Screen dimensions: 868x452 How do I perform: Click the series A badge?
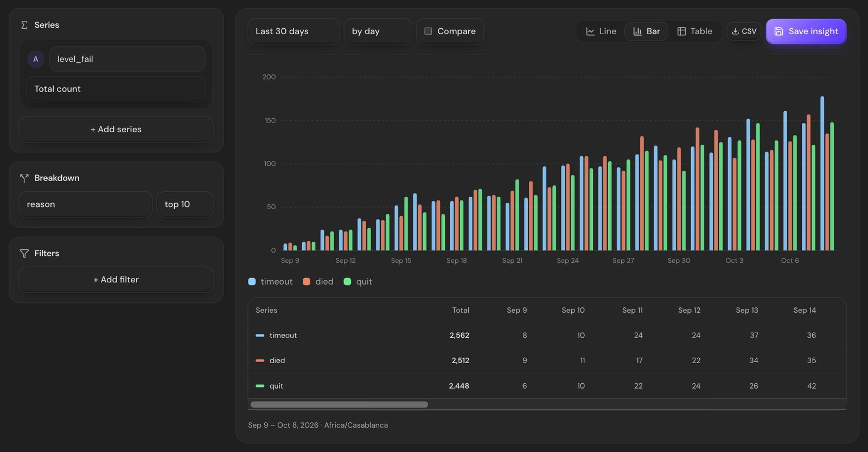[x=36, y=59]
